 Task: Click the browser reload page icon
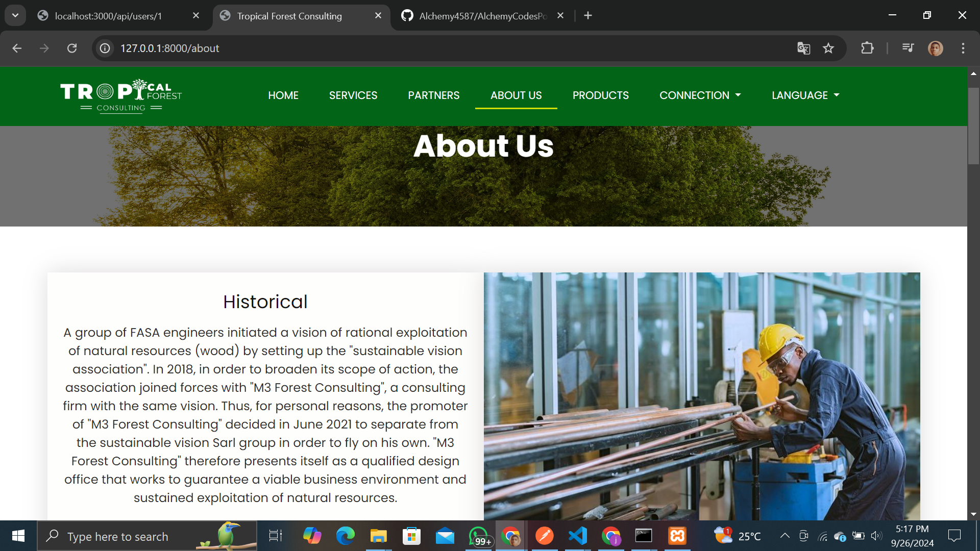pos(72,48)
